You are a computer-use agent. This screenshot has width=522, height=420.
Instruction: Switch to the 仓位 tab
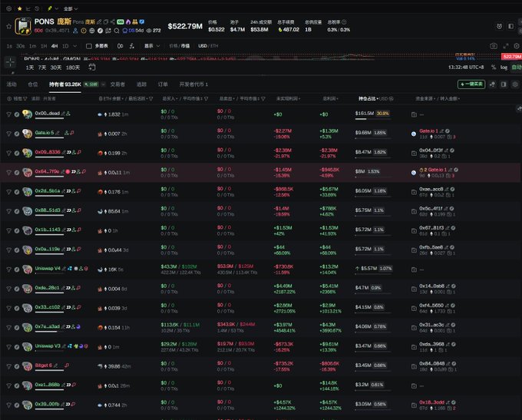(33, 84)
